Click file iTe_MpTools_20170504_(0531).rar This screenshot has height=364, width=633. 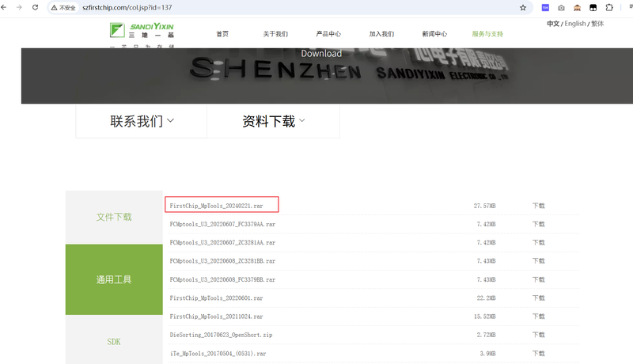click(218, 354)
